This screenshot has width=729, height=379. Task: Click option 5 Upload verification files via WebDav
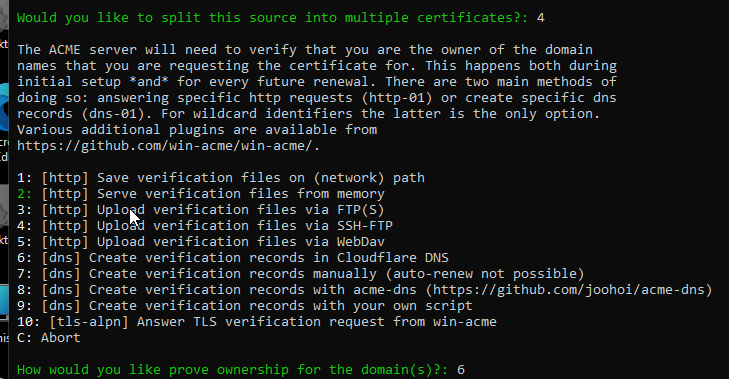(x=201, y=242)
